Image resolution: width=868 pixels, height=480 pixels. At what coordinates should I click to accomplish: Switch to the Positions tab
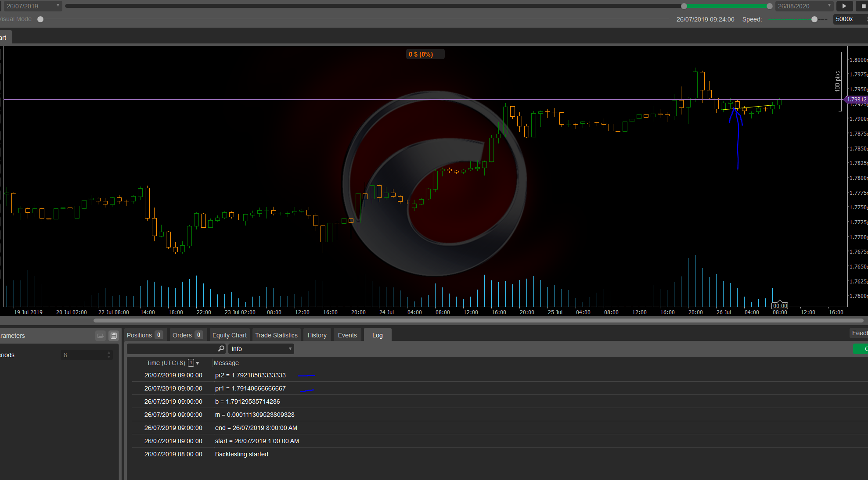(145, 335)
